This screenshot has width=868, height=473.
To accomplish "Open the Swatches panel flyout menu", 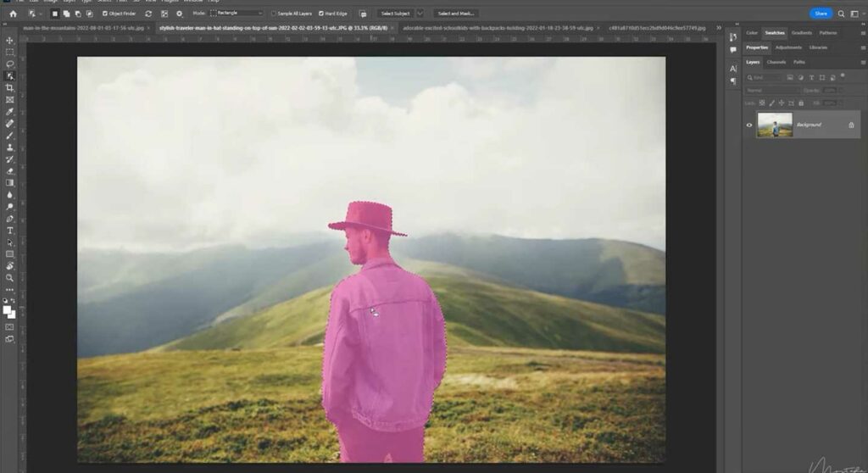I will (862, 33).
